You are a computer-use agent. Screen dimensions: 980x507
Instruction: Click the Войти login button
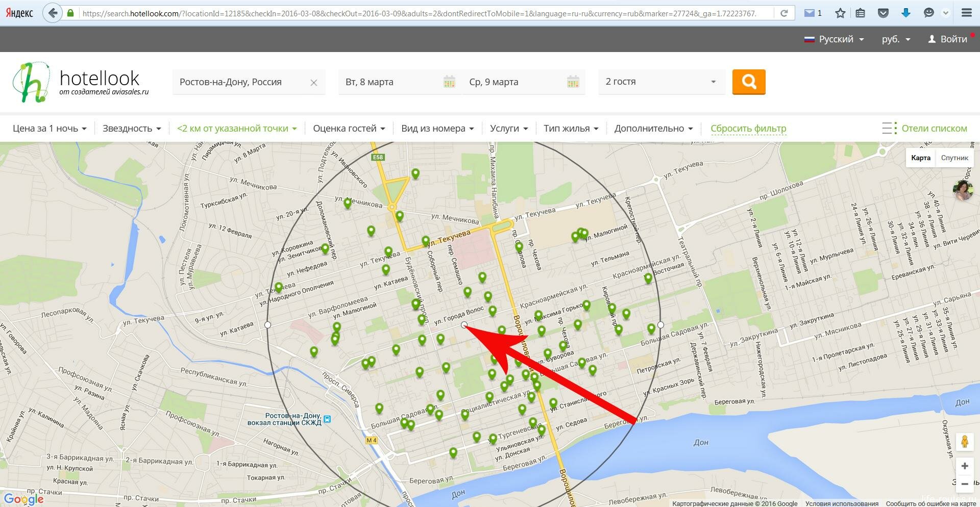(x=948, y=39)
